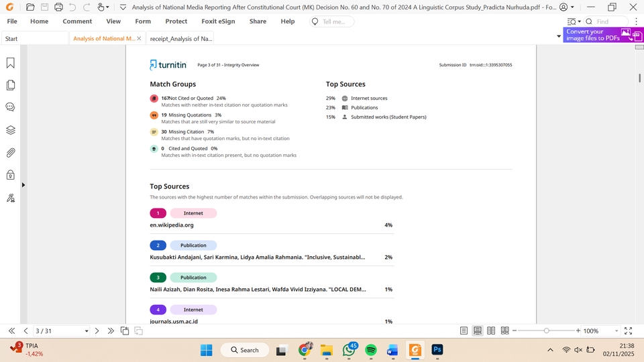Open the Protect ribbon tab
Image resolution: width=644 pixels, height=362 pixels.
pos(176,21)
